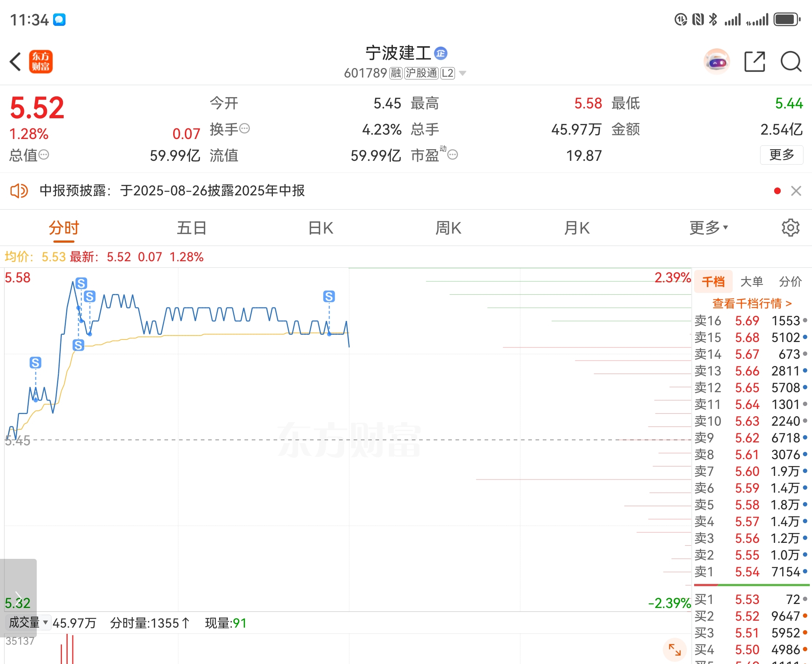Screen dimensions: 812x664
Task: Open the 成交量 indicator dropdown
Action: pos(29,623)
